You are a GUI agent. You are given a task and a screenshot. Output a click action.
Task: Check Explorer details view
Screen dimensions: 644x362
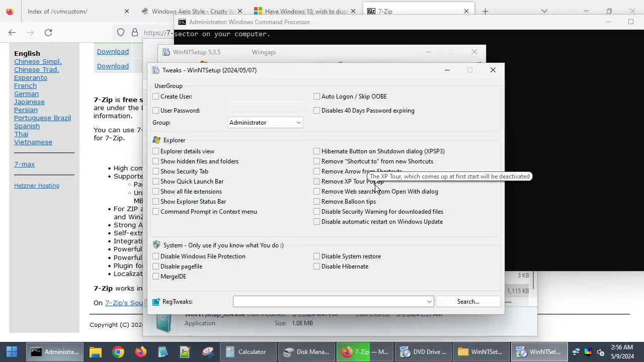pyautogui.click(x=156, y=151)
